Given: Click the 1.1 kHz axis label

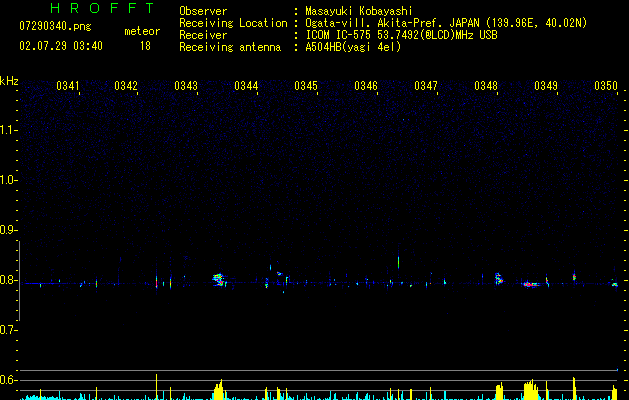Looking at the screenshot, I should tap(8, 130).
